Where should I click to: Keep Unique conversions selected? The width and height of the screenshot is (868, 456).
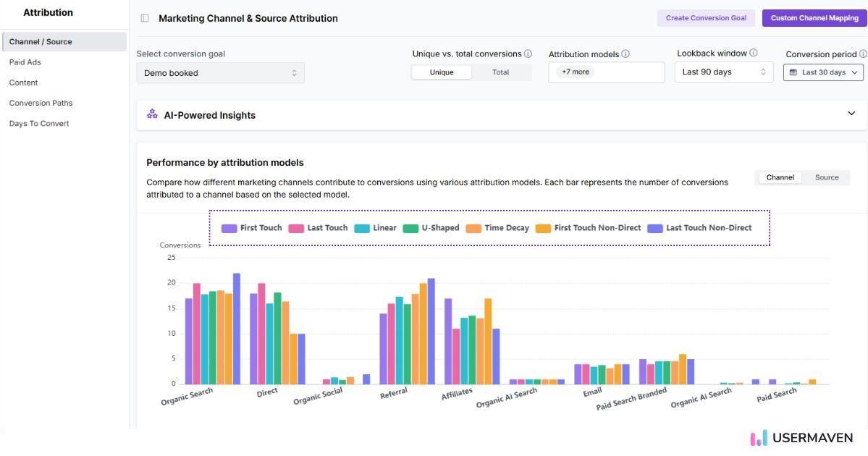442,72
